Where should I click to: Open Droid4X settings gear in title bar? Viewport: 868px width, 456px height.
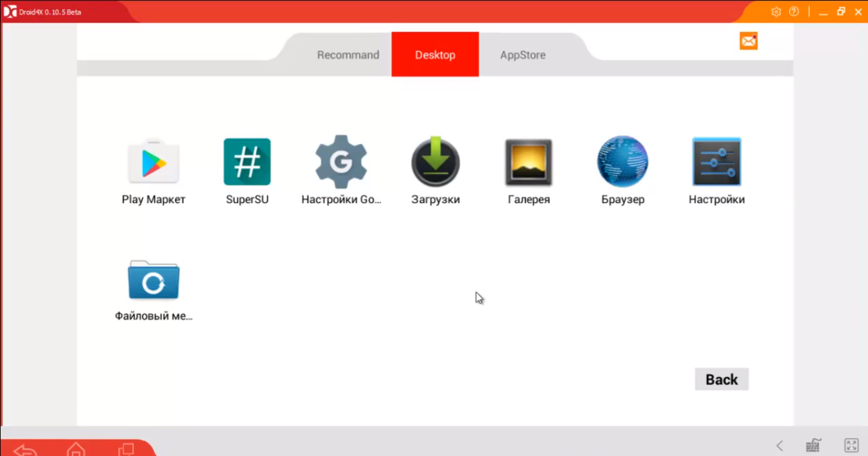[776, 11]
